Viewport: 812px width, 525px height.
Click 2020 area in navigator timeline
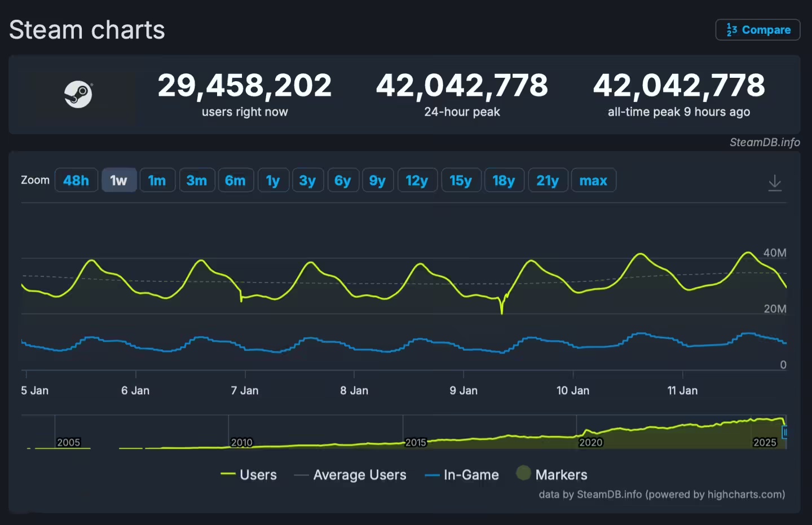pyautogui.click(x=590, y=442)
